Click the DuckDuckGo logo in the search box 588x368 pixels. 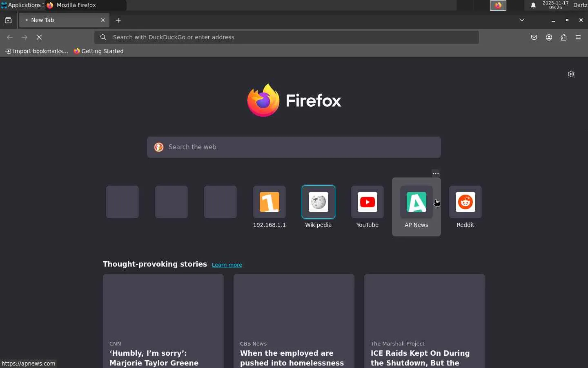pyautogui.click(x=159, y=147)
